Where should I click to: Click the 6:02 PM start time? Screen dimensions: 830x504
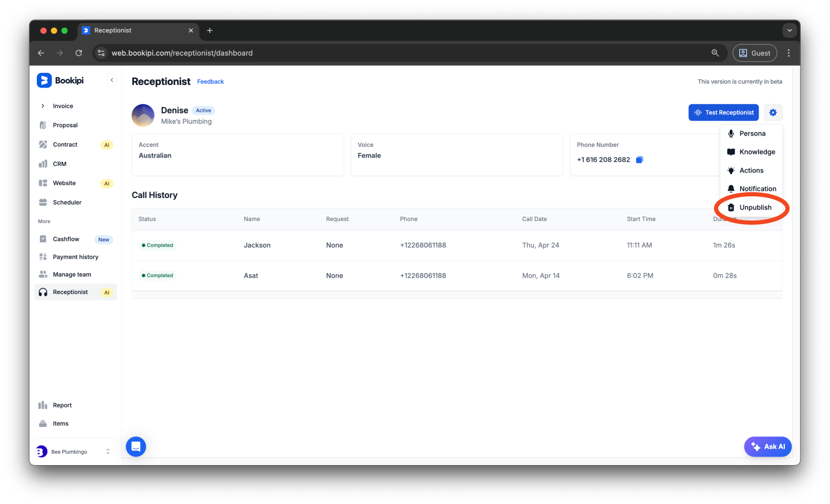pos(640,276)
